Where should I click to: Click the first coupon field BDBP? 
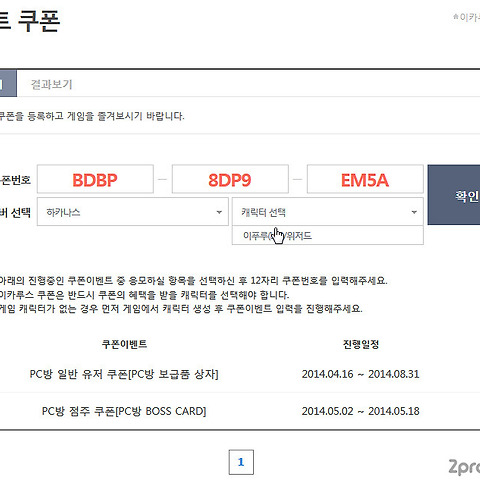[95, 179]
